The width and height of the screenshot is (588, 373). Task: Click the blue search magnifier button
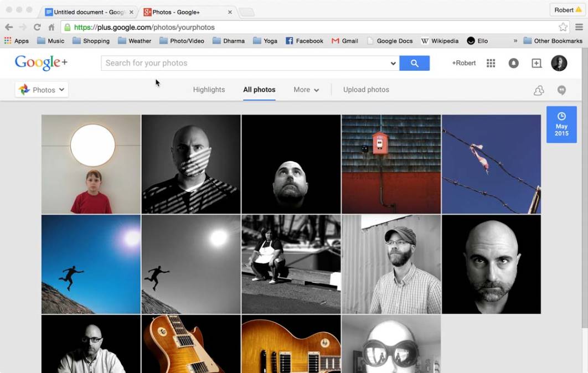414,63
